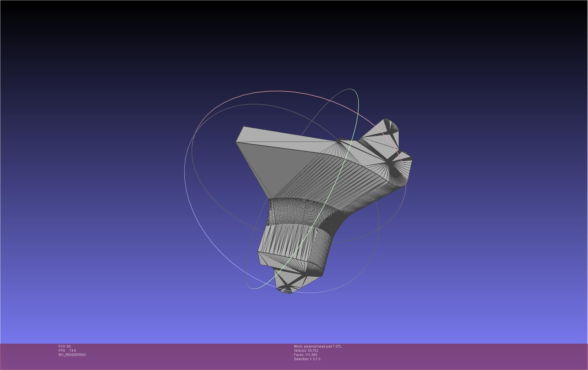
Task: Select the mesh name pyramid head part 7.STL
Action: tap(323, 346)
